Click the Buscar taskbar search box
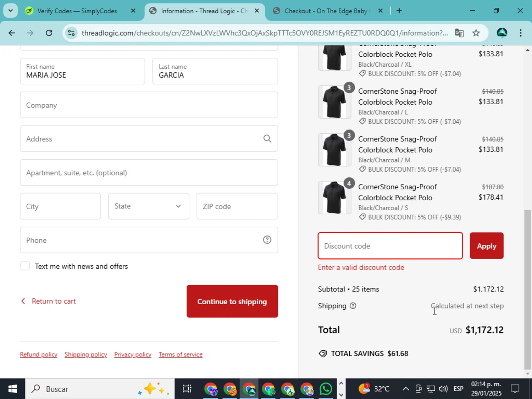This screenshot has height=399, width=532. pos(100,389)
